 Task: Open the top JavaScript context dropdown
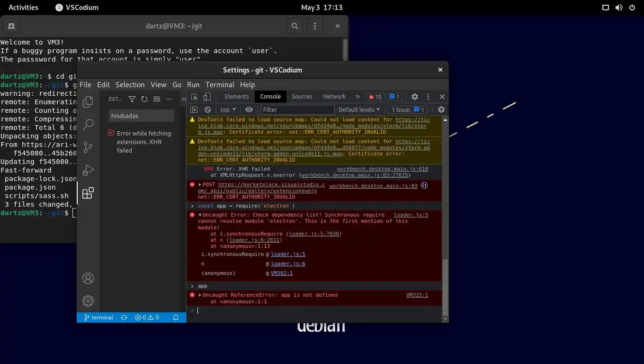click(x=228, y=109)
